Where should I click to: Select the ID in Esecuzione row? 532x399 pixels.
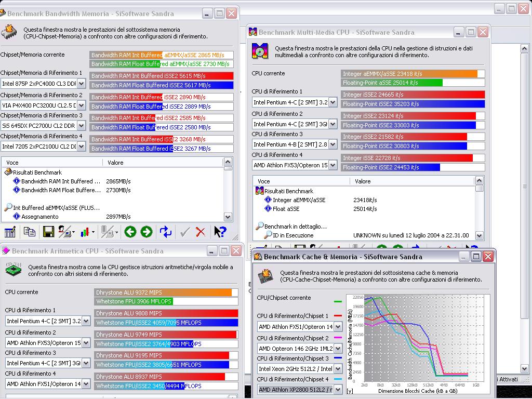pos(364,235)
